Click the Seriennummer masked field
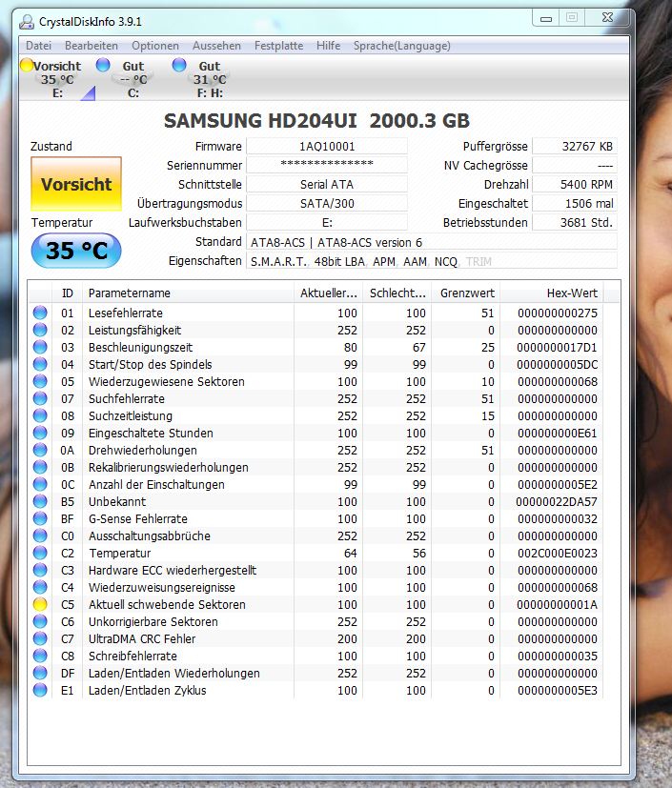 (327, 165)
